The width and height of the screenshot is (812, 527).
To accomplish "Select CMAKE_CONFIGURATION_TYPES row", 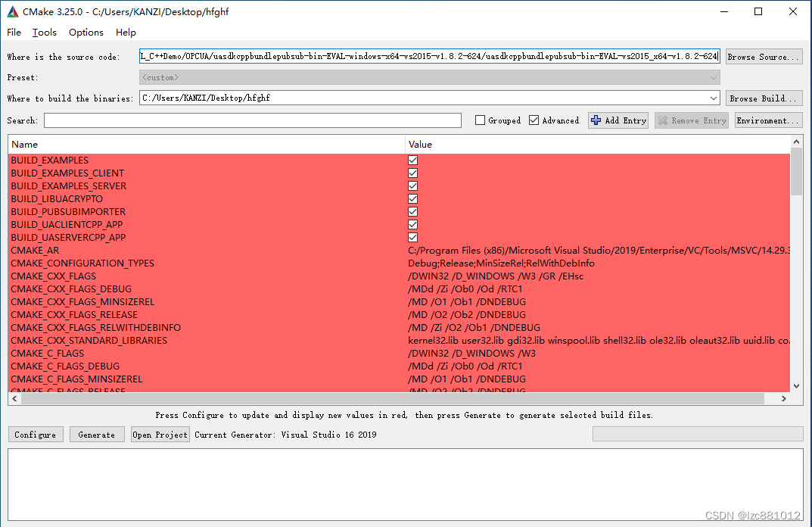I will [x=399, y=263].
